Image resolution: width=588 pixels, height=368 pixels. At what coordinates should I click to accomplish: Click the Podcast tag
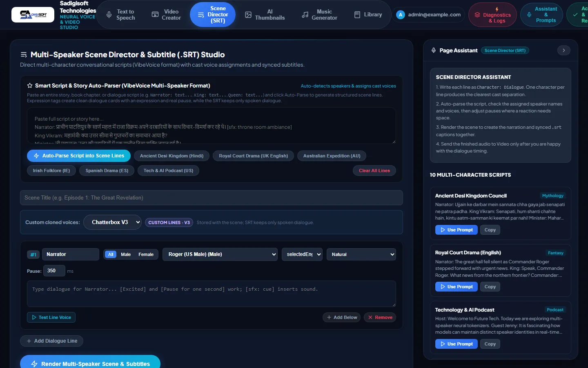click(x=555, y=310)
